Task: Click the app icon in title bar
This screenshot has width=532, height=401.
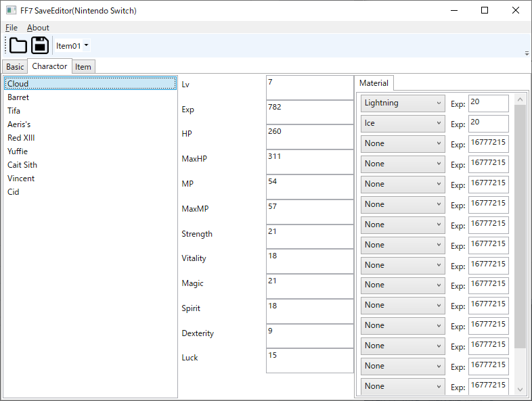Action: [x=11, y=11]
